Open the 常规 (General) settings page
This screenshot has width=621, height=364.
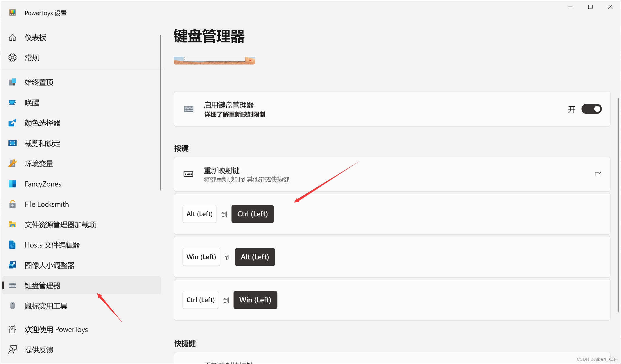32,58
